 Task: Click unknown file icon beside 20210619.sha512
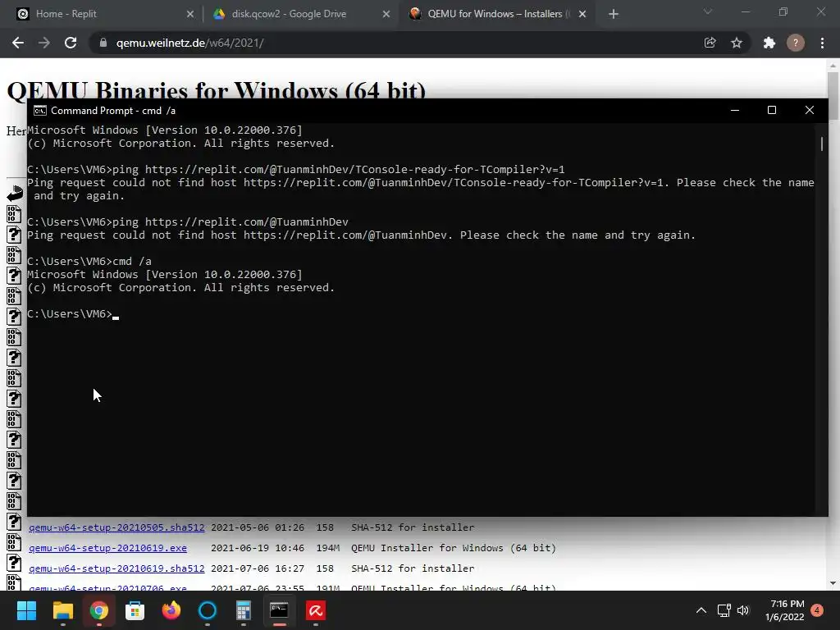14,563
